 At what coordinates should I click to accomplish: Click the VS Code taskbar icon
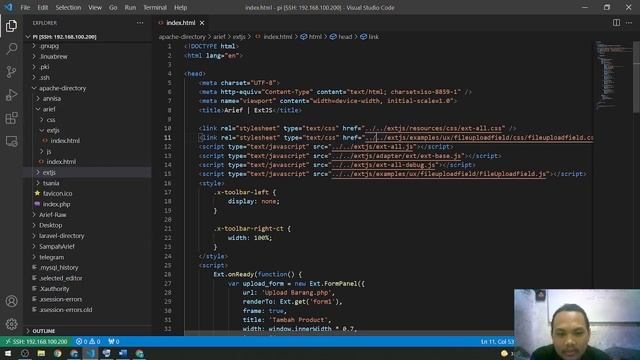click(x=90, y=353)
